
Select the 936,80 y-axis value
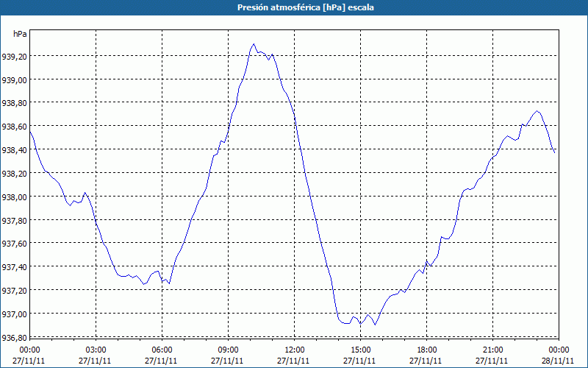click(x=14, y=337)
